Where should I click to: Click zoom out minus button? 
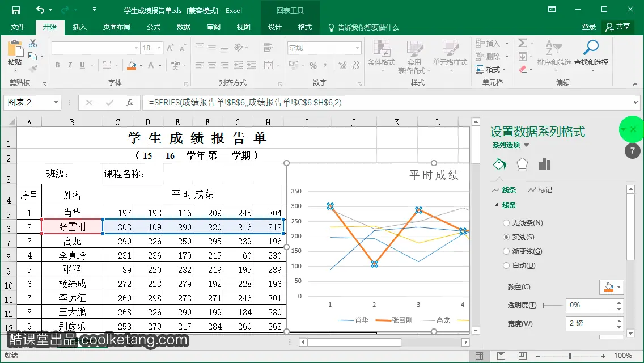(538, 356)
